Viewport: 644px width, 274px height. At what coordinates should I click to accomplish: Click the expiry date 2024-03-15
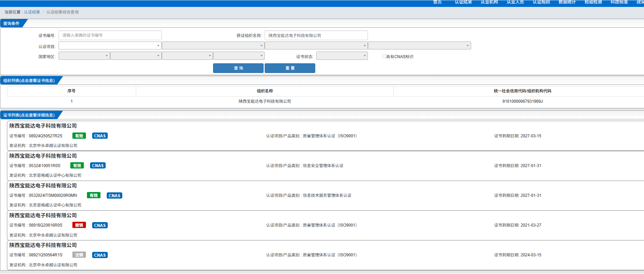(x=531, y=255)
